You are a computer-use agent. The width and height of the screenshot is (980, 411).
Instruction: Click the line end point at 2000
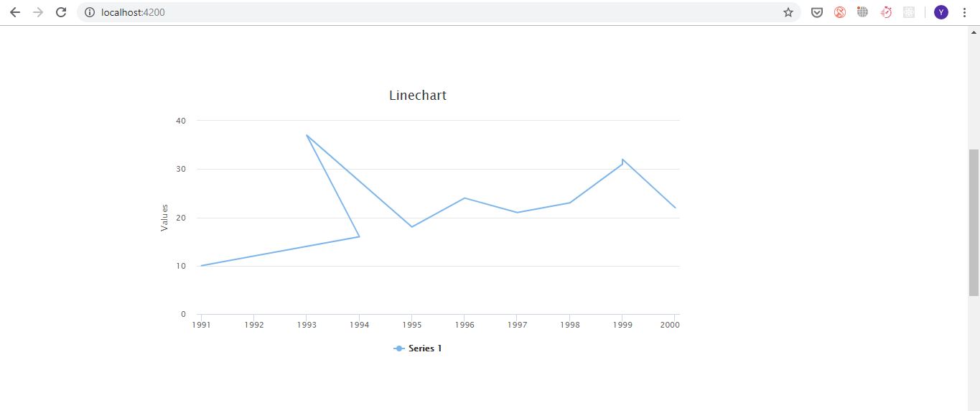pyautogui.click(x=675, y=208)
